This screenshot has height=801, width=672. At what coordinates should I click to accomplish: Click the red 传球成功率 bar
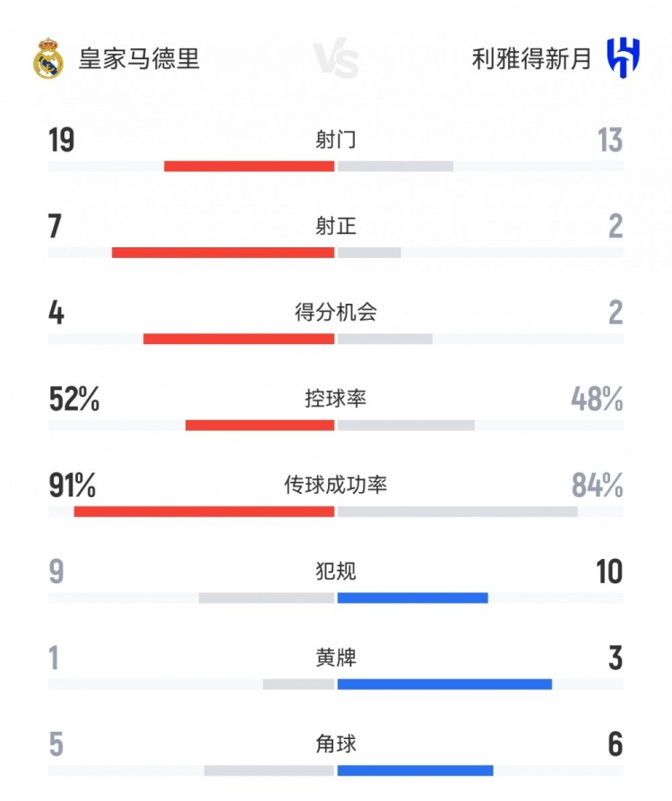(x=204, y=512)
